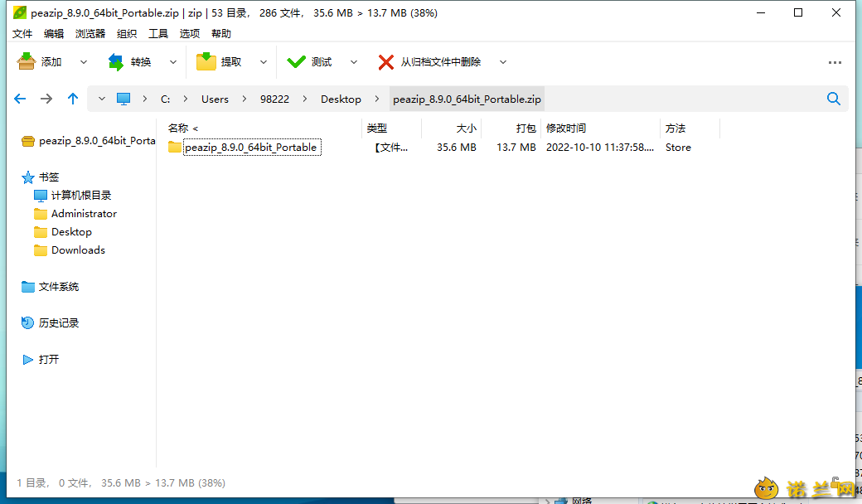Select 文件系统 (File system) in sidebar
862x504 pixels.
click(x=50, y=286)
